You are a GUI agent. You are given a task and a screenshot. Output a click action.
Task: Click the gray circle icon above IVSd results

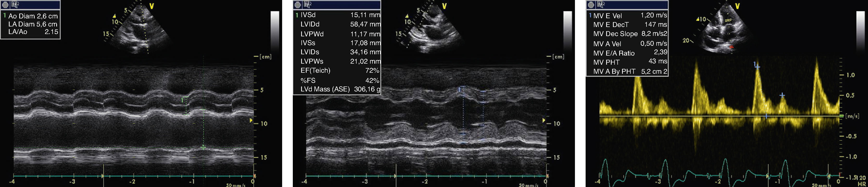(297, 5)
